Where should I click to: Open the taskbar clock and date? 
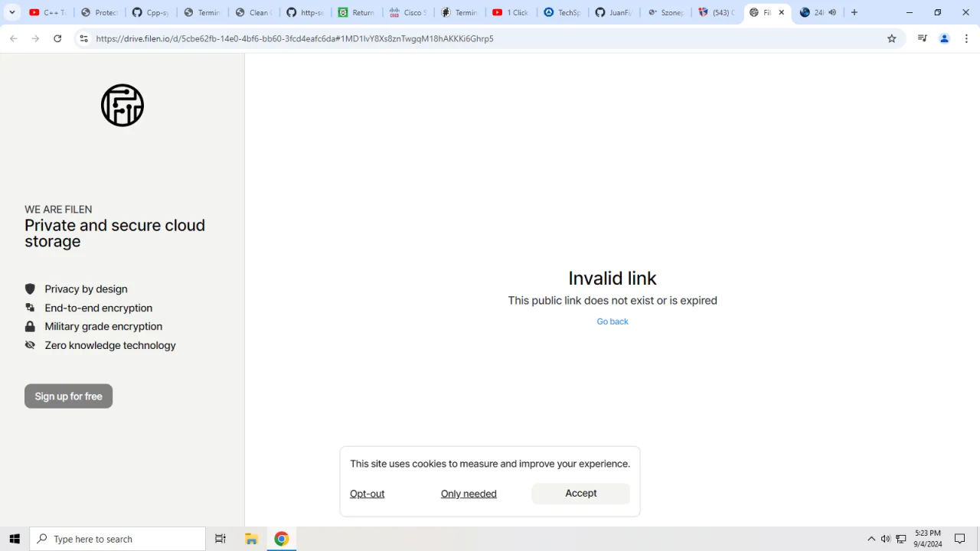pyautogui.click(x=927, y=539)
